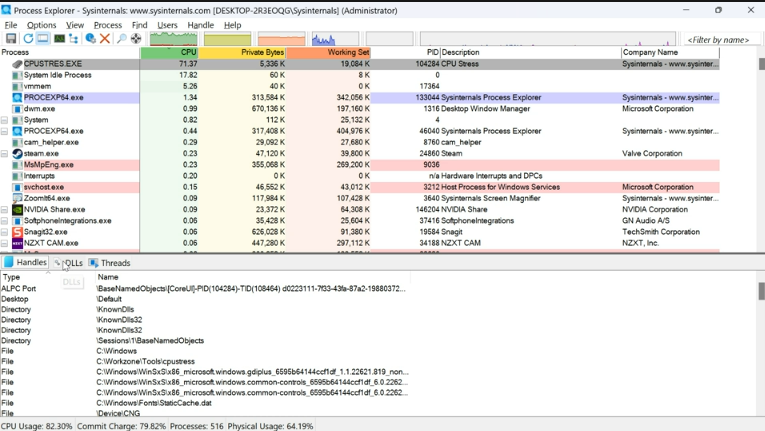Click the Save toolbar icon

11,39
